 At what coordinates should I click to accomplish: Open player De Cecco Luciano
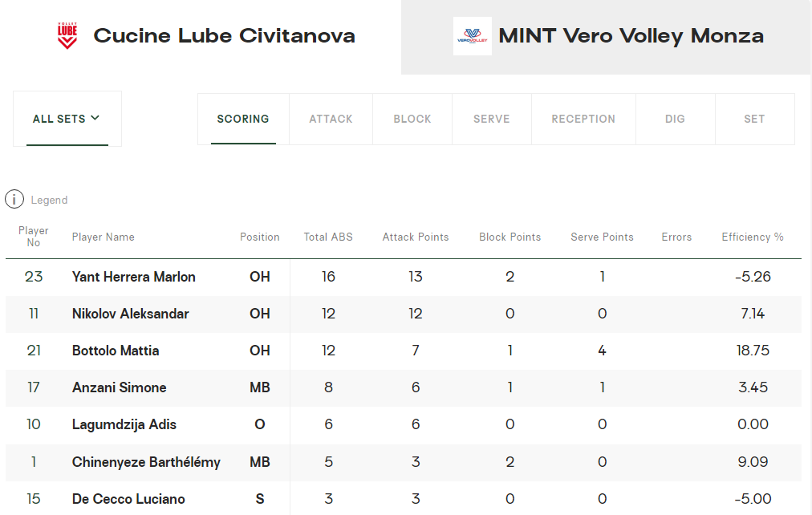coord(128,499)
